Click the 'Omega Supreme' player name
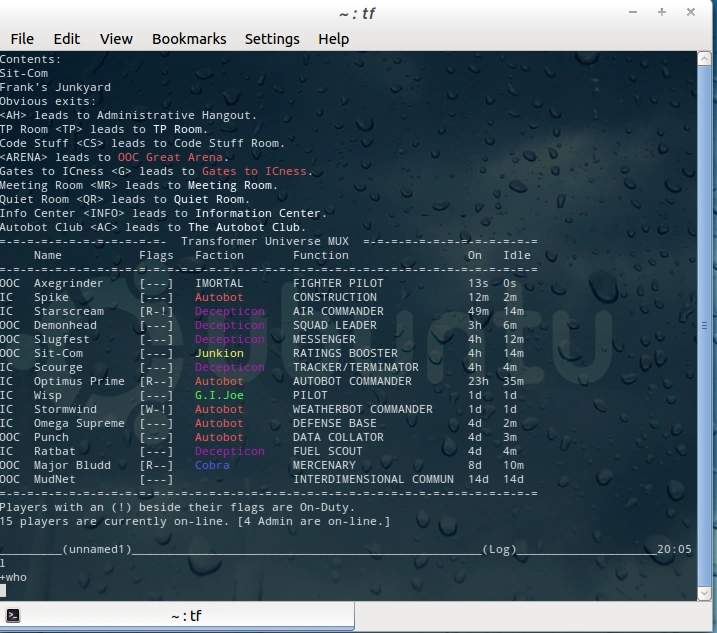 79,423
